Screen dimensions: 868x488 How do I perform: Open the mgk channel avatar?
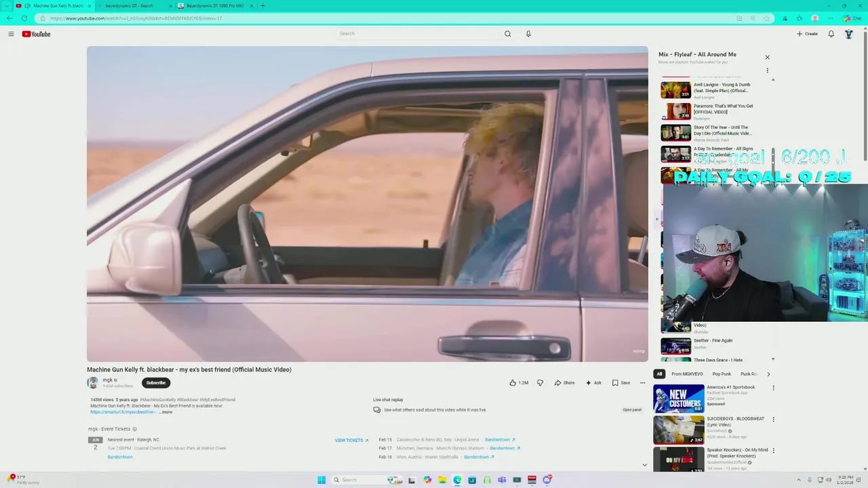pyautogui.click(x=93, y=383)
